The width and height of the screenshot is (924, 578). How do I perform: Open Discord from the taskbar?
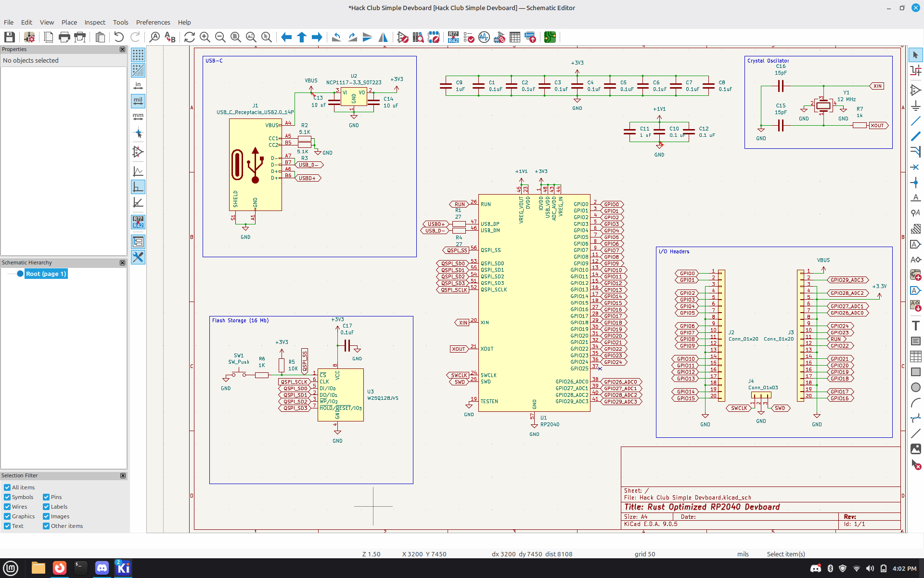(102, 568)
